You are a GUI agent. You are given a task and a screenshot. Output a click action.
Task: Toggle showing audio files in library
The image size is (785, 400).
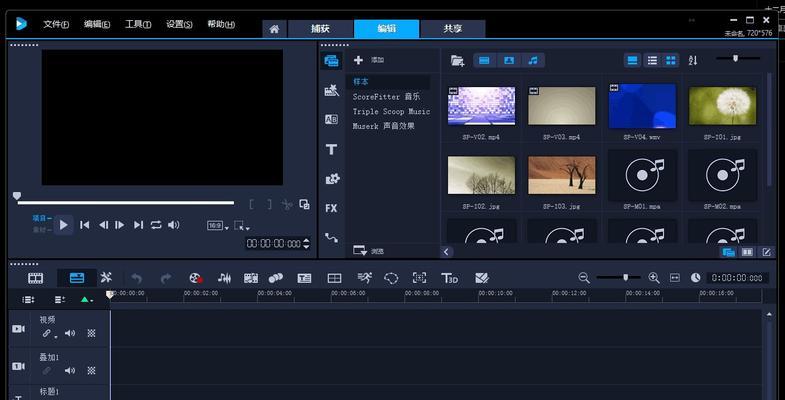(x=533, y=61)
